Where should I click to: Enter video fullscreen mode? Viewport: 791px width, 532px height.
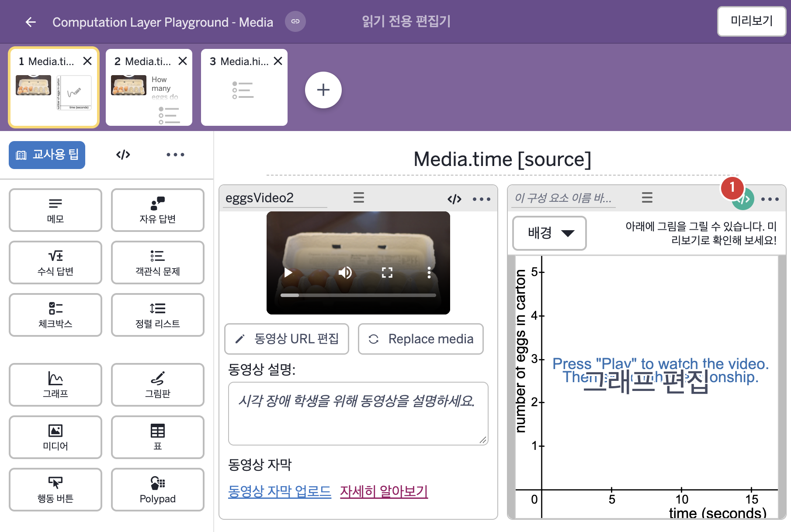click(x=387, y=273)
